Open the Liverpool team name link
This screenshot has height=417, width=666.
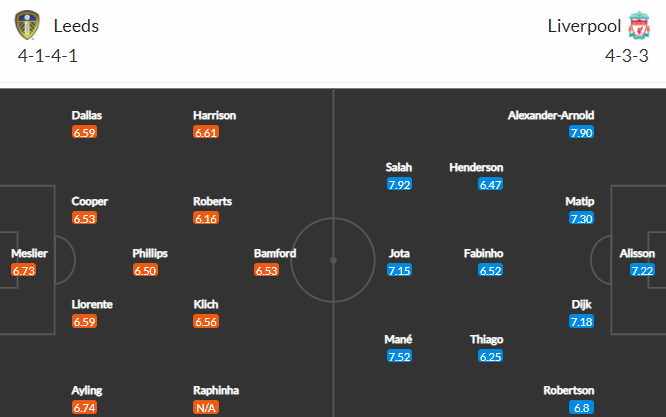click(x=584, y=26)
